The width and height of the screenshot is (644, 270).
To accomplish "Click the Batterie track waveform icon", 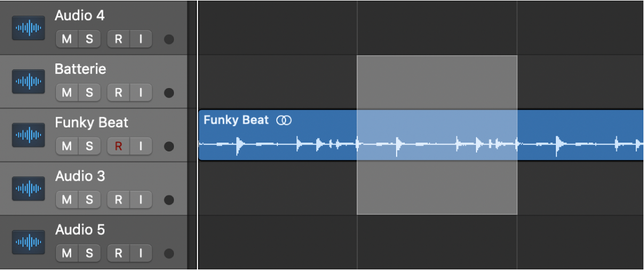I will (x=28, y=82).
